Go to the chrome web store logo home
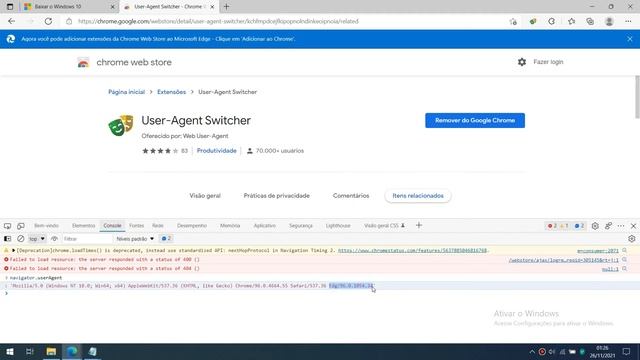 pos(124,62)
